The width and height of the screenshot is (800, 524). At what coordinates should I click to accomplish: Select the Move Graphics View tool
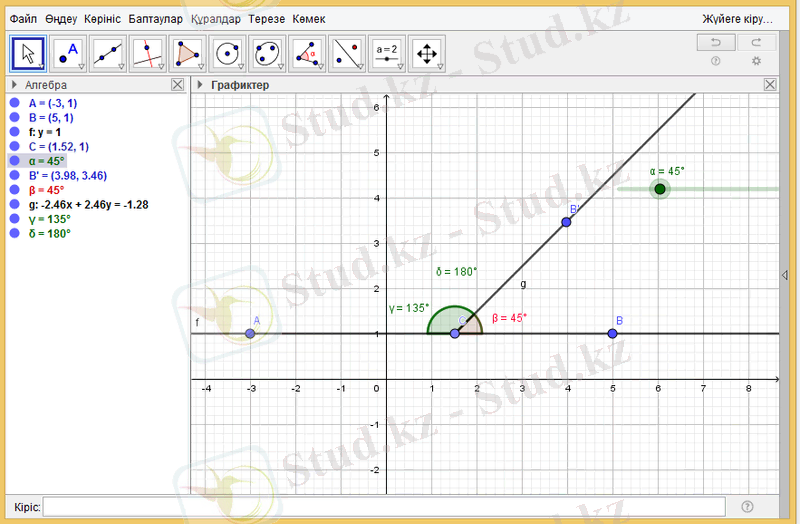pyautogui.click(x=427, y=54)
